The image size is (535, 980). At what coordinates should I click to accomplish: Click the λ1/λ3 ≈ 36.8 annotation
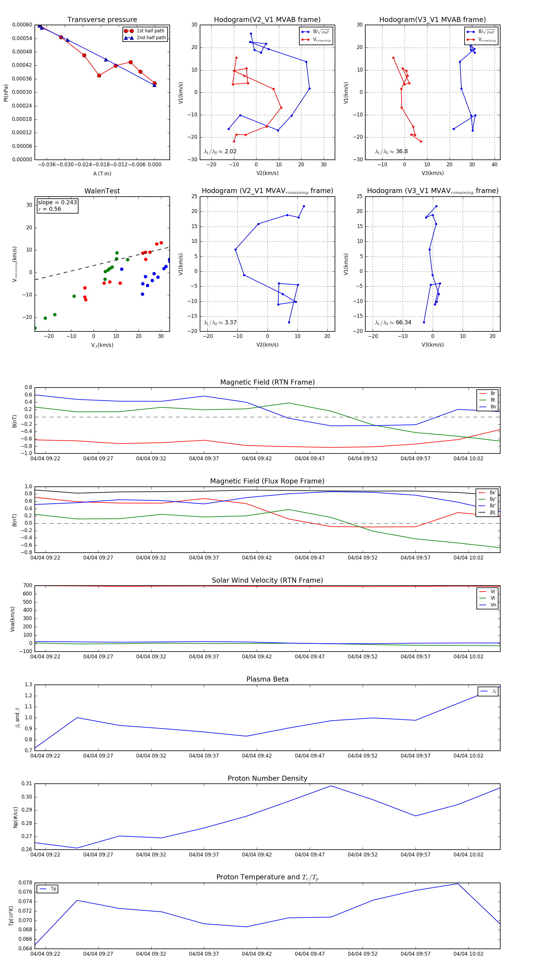tap(391, 151)
